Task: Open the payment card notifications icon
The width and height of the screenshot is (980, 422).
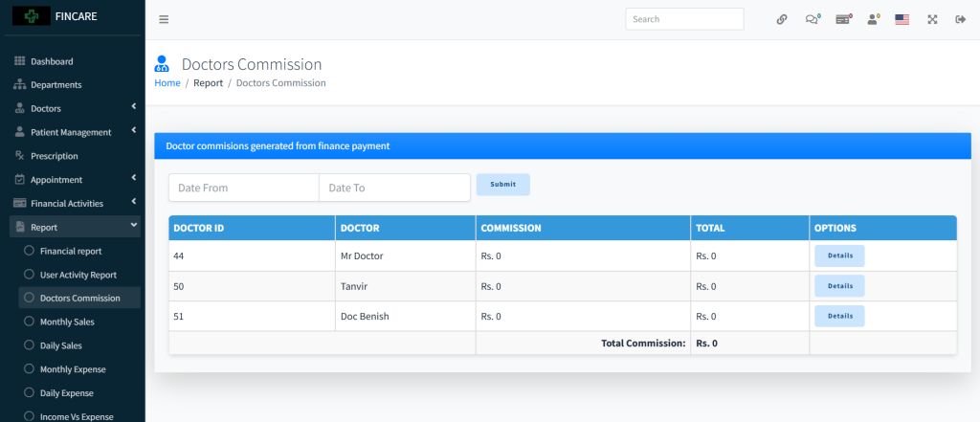Action: coord(842,19)
